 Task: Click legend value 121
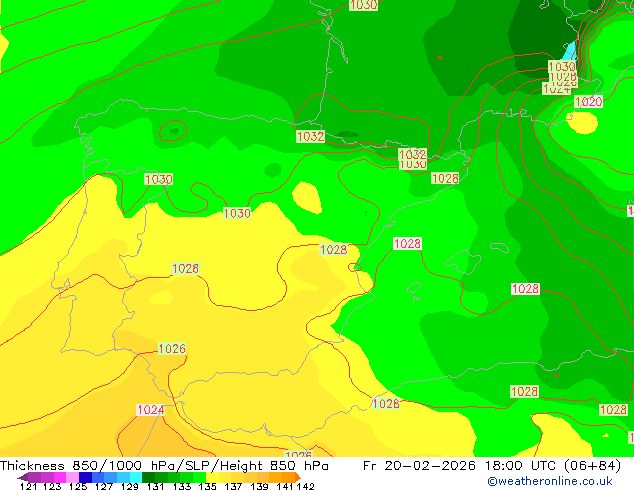pos(28,486)
